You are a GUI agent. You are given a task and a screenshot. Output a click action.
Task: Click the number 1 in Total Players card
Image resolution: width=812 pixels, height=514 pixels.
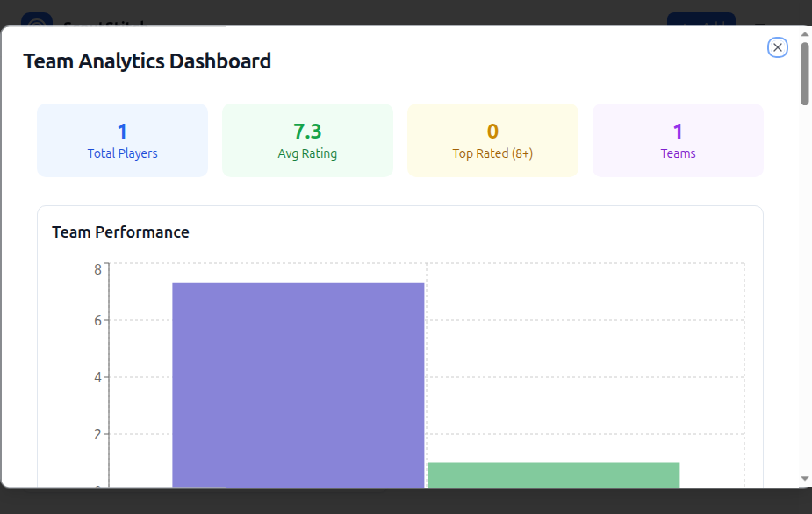(122, 130)
